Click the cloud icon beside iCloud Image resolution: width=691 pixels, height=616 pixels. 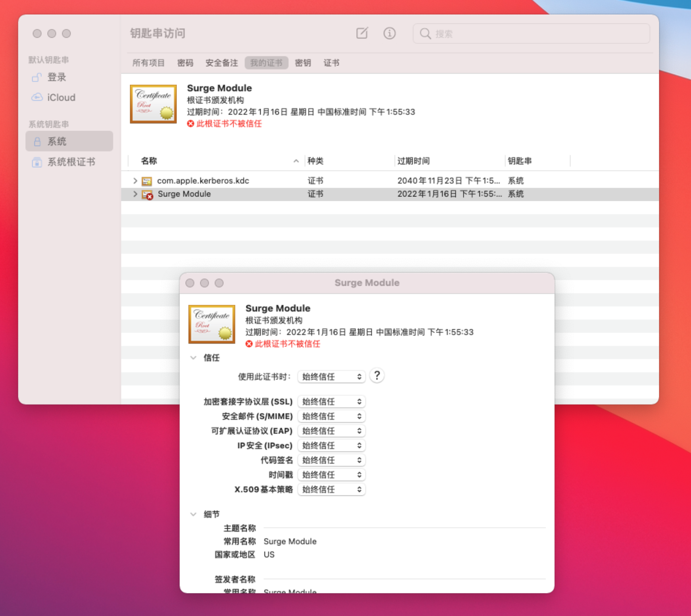(37, 98)
